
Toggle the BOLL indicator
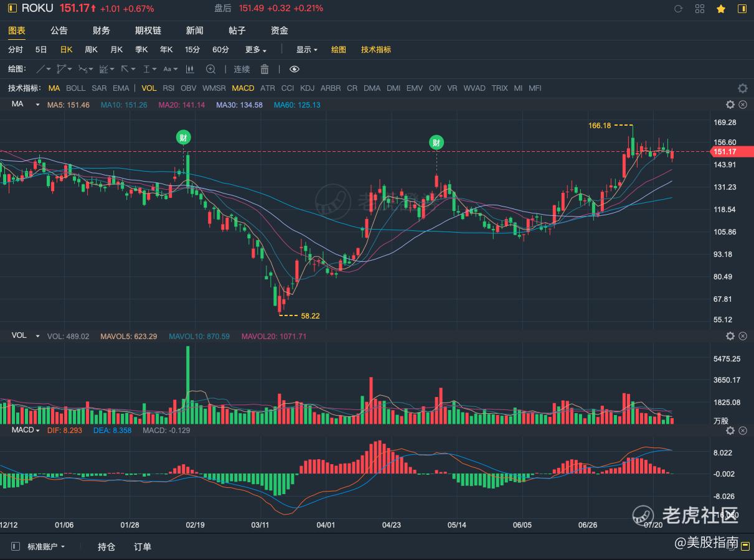76,88
